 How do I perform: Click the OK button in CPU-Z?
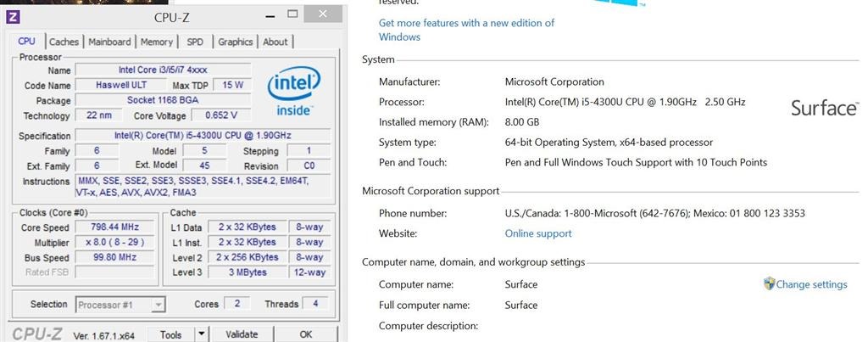click(x=305, y=334)
